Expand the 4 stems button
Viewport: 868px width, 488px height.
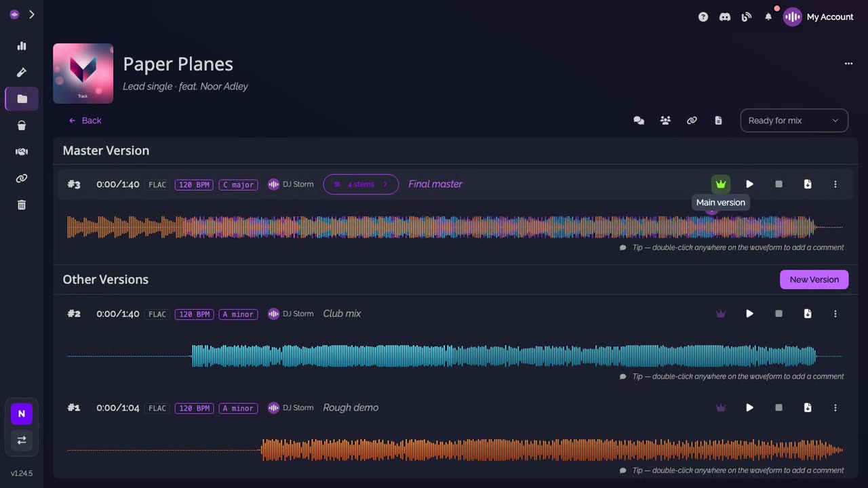pyautogui.click(x=361, y=184)
